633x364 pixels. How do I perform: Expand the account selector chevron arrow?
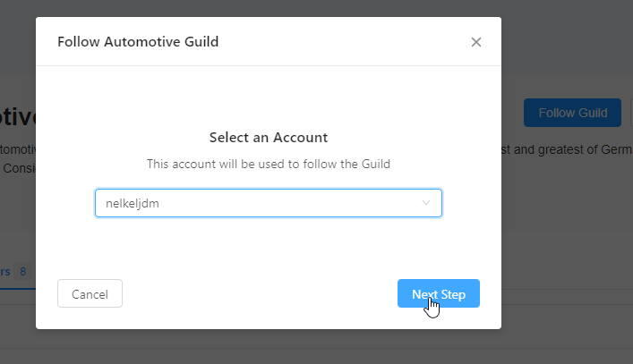point(426,203)
